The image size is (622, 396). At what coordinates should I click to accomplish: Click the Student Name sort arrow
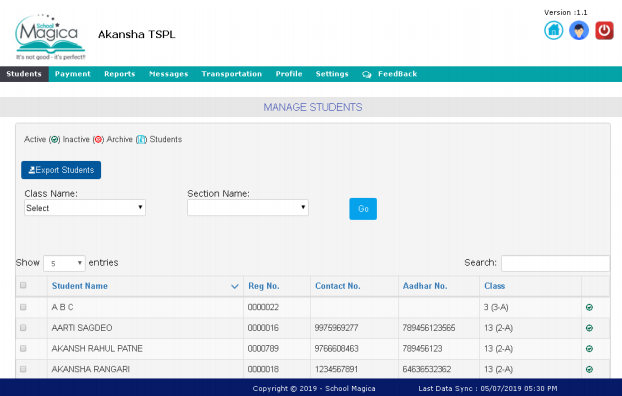[234, 286]
